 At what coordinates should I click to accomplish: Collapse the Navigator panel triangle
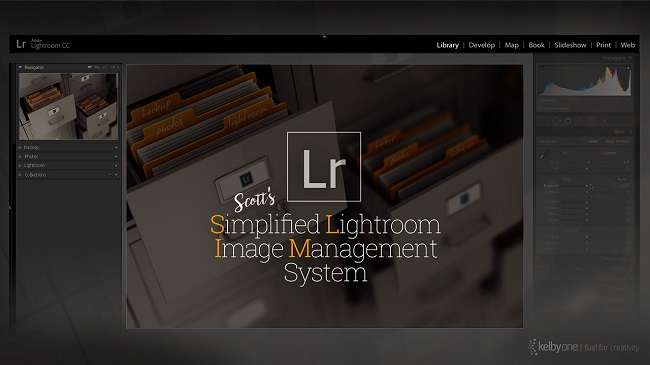click(x=20, y=67)
